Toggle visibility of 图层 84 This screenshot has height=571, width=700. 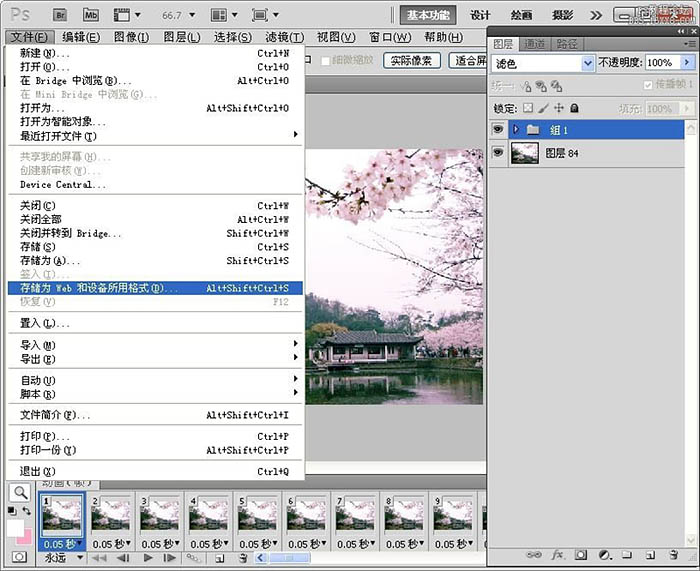tap(497, 153)
